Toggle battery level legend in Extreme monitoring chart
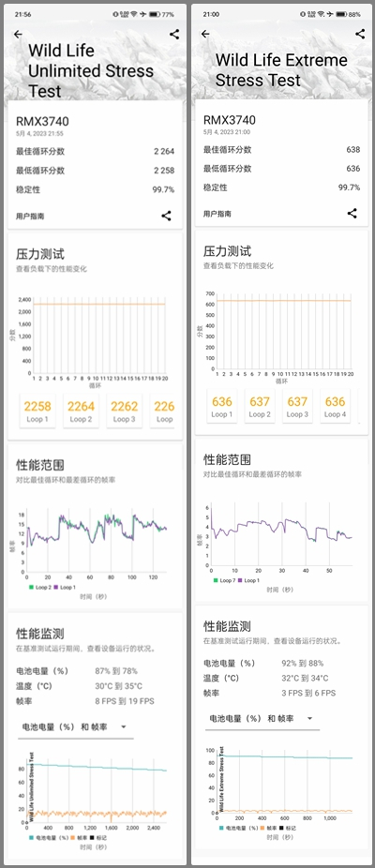Image resolution: width=375 pixels, height=868 pixels. (240, 828)
